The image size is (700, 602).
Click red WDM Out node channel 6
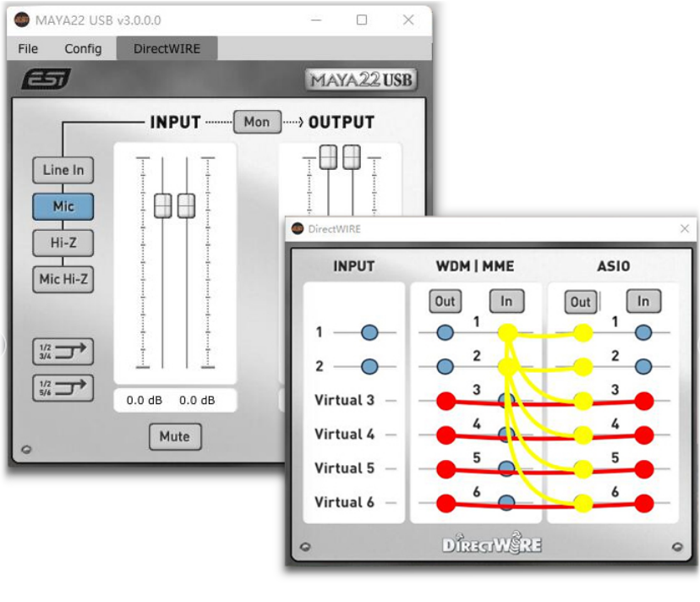tap(446, 503)
